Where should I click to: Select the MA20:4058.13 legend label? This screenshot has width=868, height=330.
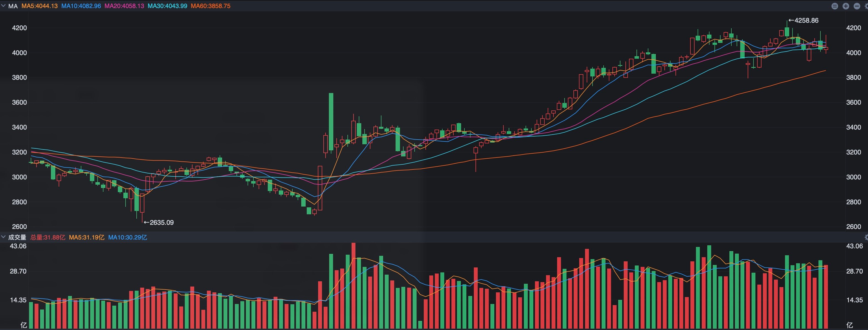(x=124, y=6)
